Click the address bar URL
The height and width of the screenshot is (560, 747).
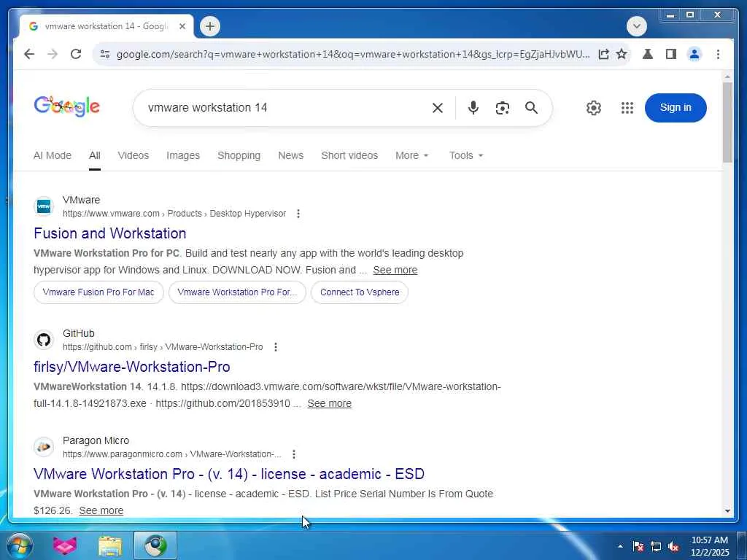(352, 54)
